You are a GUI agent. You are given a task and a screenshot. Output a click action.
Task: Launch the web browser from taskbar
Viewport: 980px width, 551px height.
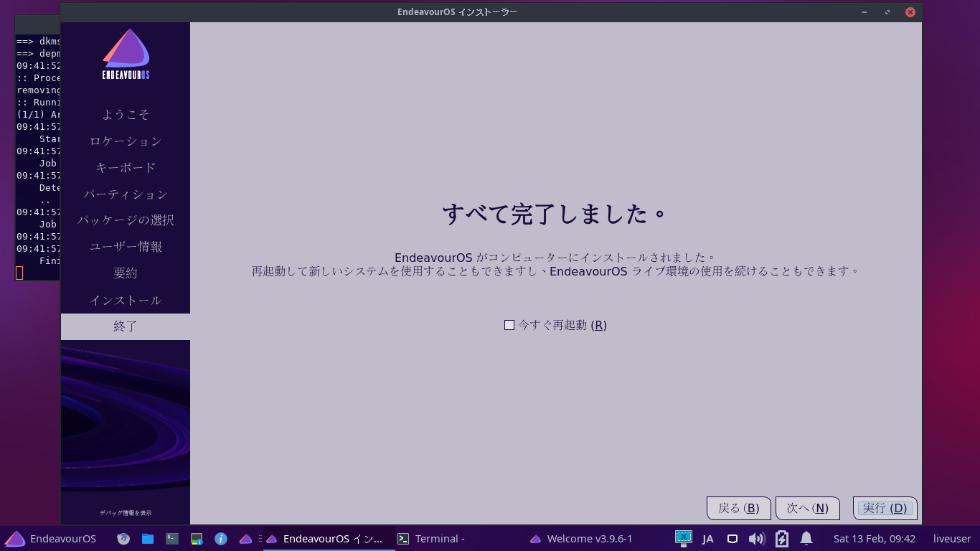[x=123, y=539]
